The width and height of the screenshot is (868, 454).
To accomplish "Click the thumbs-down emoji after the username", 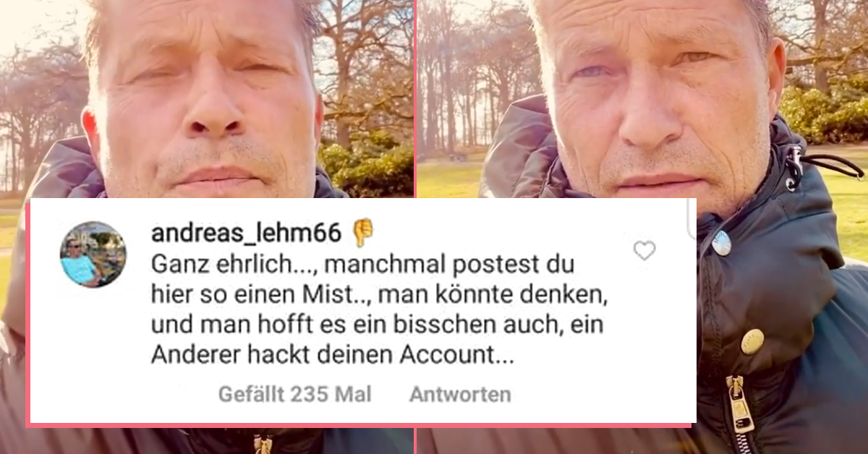I will [362, 233].
